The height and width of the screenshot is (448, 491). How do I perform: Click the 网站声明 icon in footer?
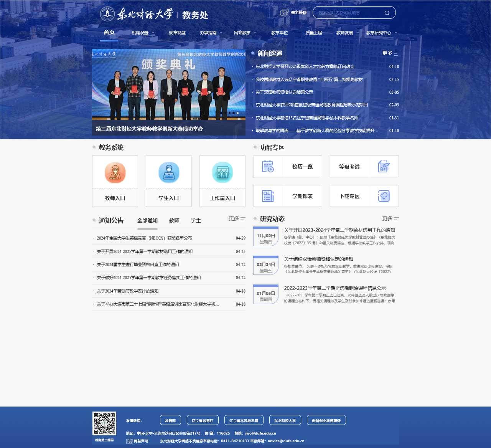(130, 441)
